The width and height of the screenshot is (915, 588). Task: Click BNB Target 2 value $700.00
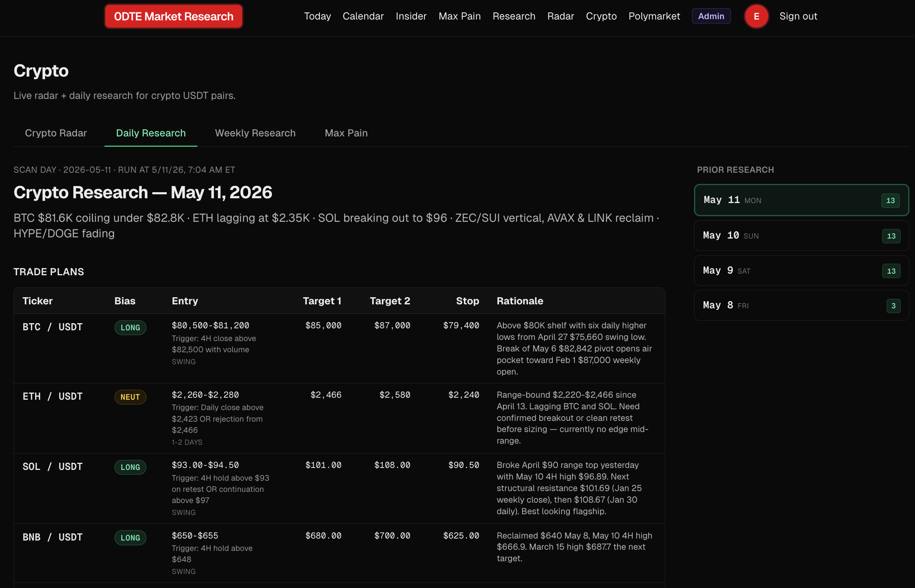392,536
